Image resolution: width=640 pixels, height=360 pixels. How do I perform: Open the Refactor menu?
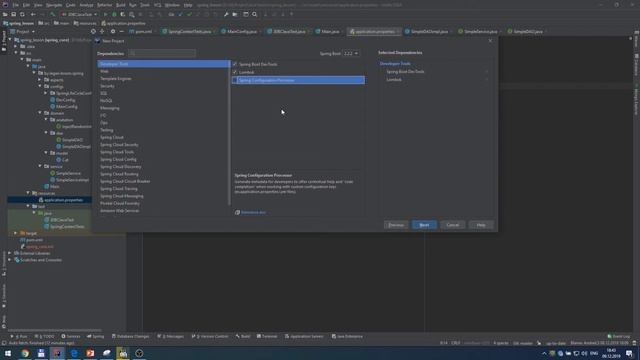[x=104, y=5]
